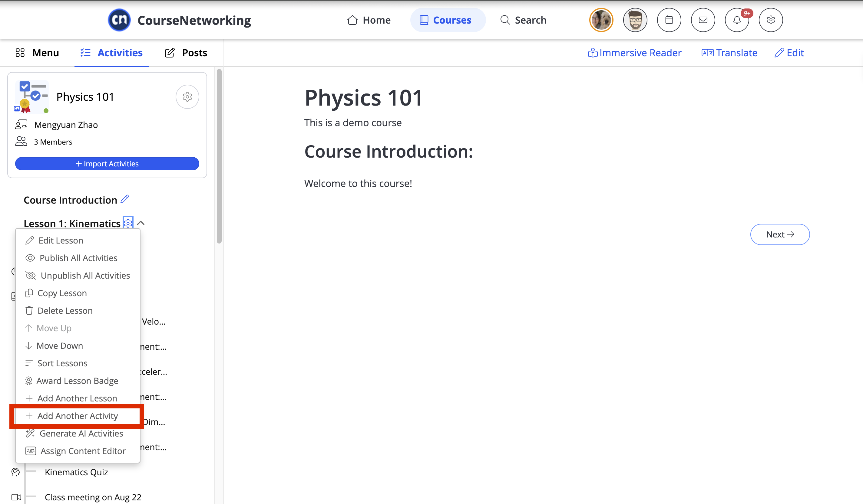Open the notifications bell icon

pos(737,20)
